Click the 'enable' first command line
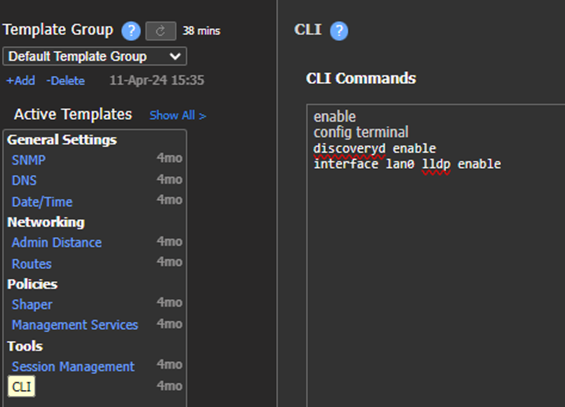Screen dimensions: 565x407 click(335, 117)
